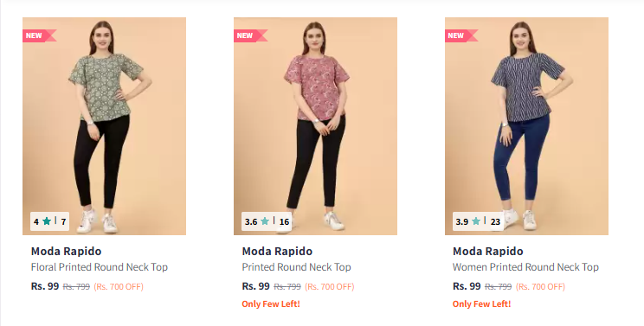Click Rs. 99 price under floral top

coord(45,286)
